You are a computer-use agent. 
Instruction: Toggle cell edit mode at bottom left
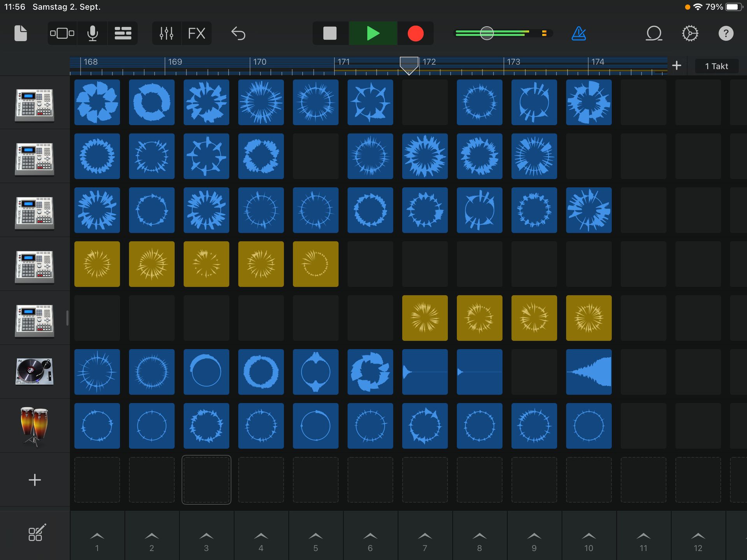(36, 533)
